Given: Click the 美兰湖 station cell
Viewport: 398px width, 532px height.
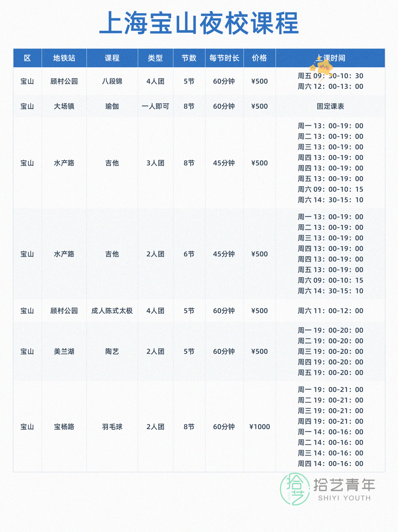Looking at the screenshot, I should (64, 352).
